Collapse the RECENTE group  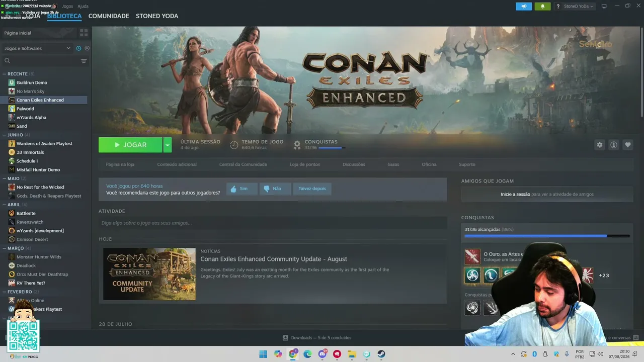click(x=19, y=74)
